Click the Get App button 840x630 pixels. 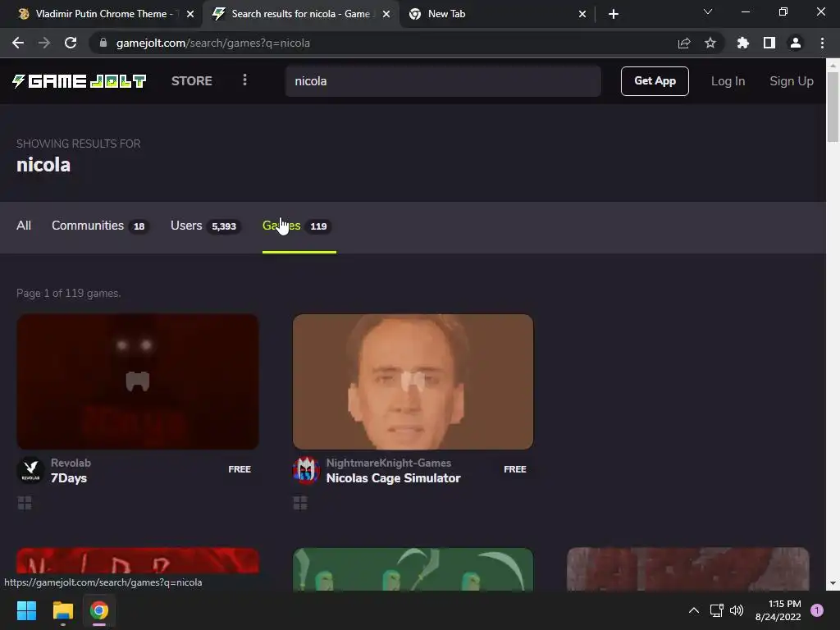tap(655, 81)
